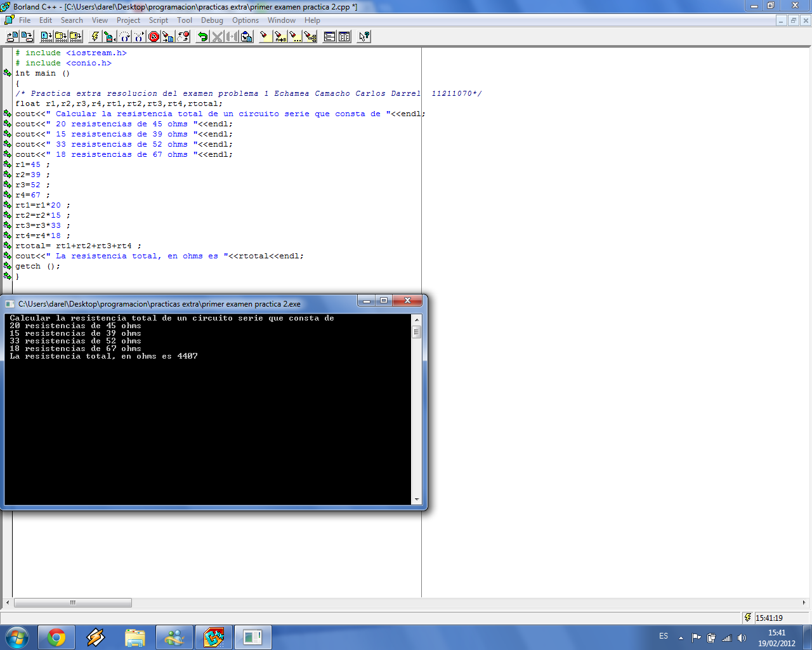Open the ES language selector in taskbar
The image size is (812, 650).
tap(664, 636)
